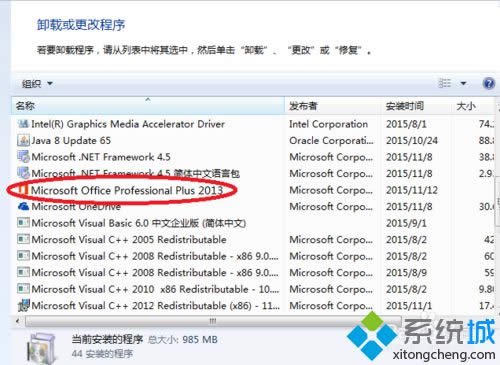This screenshot has height=365, width=500.
Task: Sort by the 发布者 column header
Action: (x=333, y=106)
